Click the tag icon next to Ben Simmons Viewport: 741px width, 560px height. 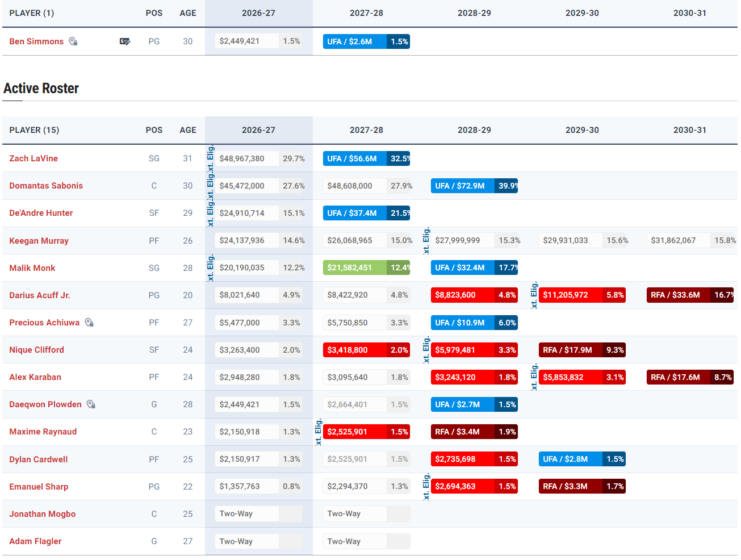(x=73, y=41)
